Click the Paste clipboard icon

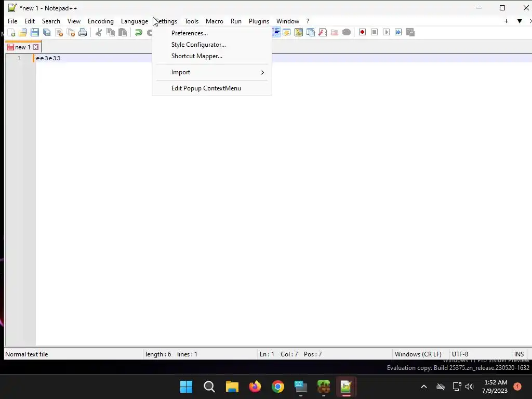(123, 33)
